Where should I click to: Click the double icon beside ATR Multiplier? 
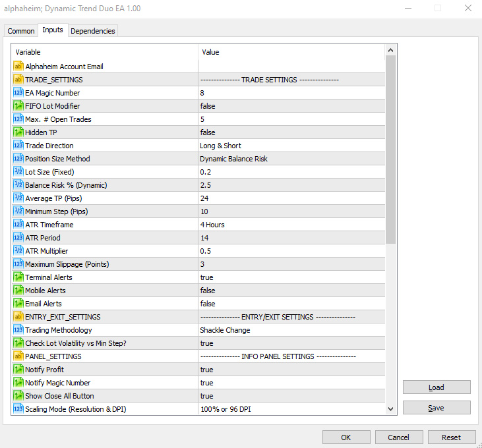18,251
